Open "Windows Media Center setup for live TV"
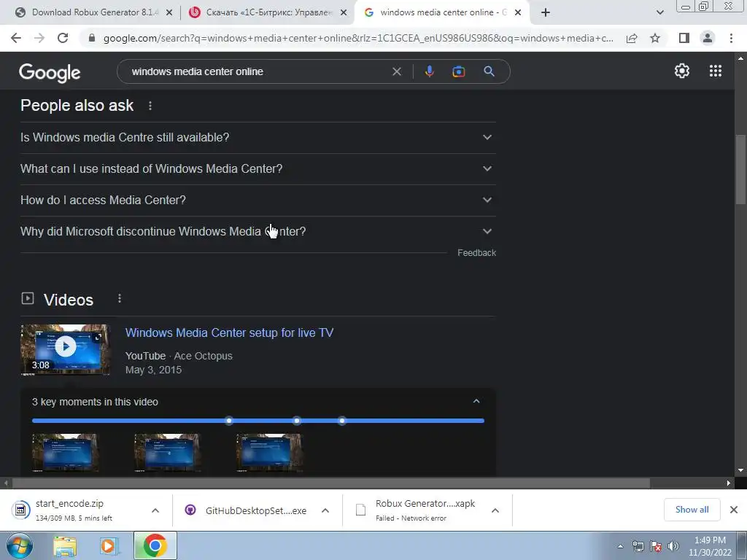Screen dimensions: 747x560 coord(229,332)
